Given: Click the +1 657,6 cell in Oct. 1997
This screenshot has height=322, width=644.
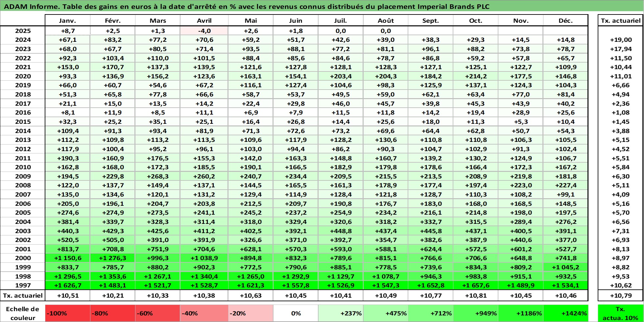Looking at the screenshot, I should click(476, 285).
